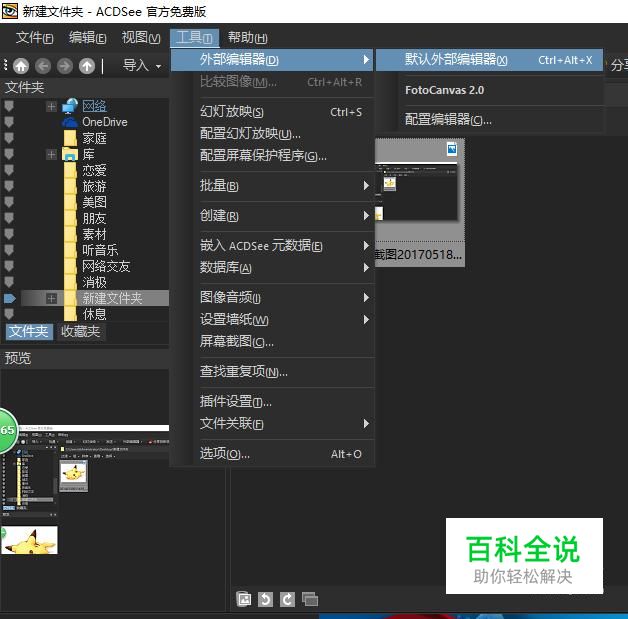The width and height of the screenshot is (628, 619).
Task: Select the 旅游 folder
Action: pyautogui.click(x=94, y=186)
